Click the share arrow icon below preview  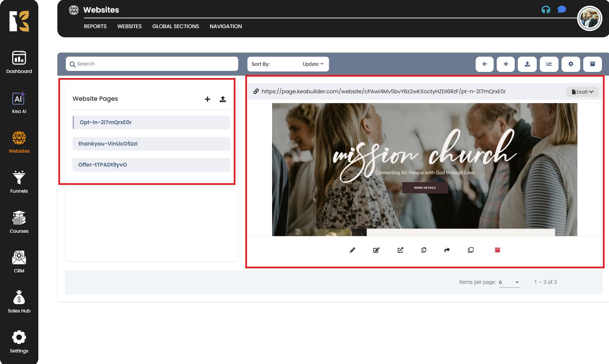tap(447, 250)
